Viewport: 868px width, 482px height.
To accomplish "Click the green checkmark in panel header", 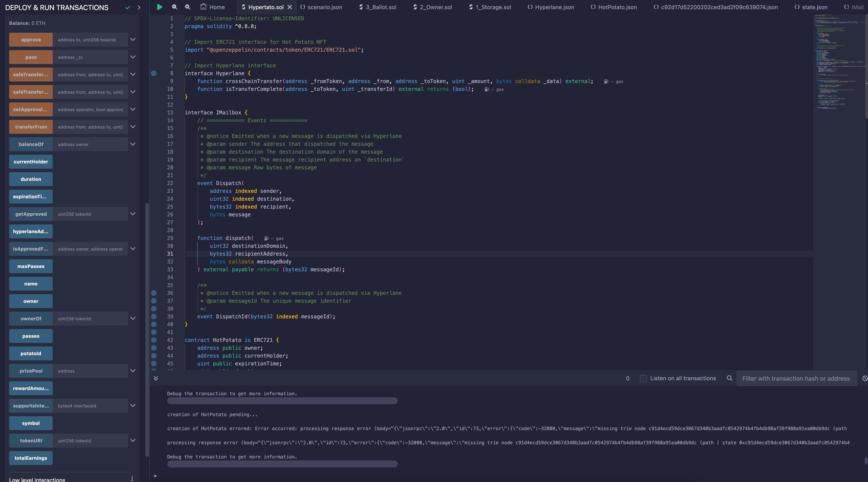I will pos(127,7).
